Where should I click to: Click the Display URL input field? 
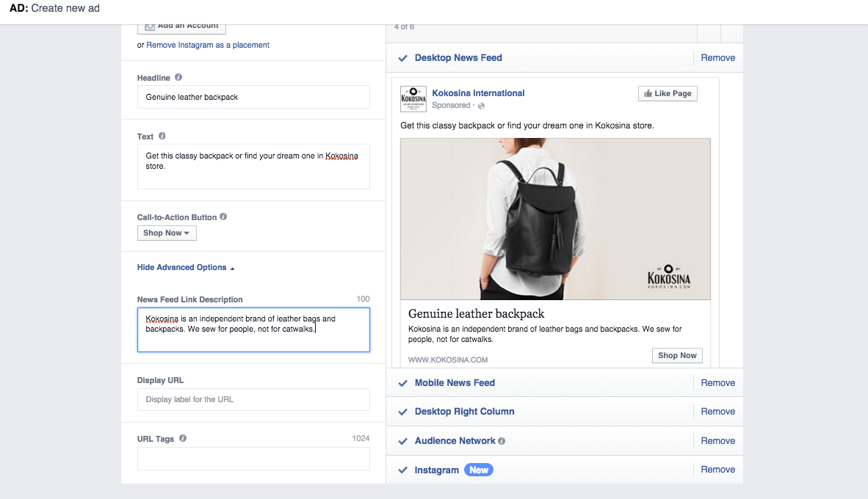pyautogui.click(x=253, y=399)
